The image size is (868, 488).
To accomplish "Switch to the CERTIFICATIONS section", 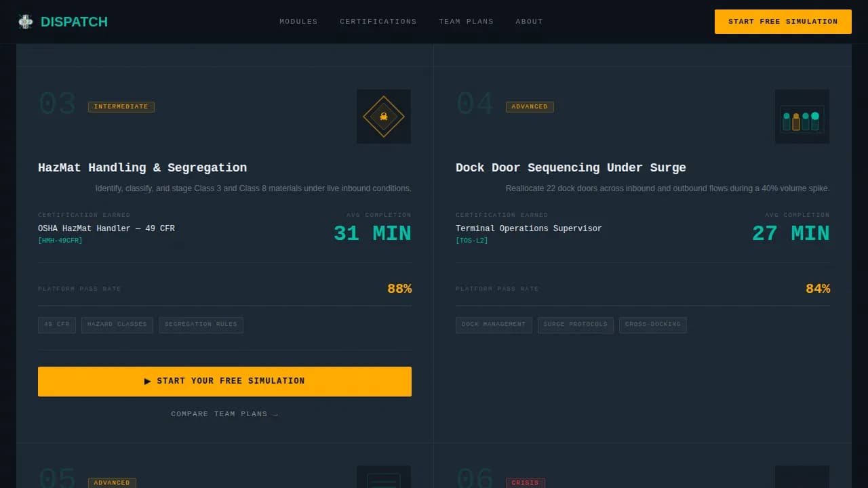I will pos(378,21).
